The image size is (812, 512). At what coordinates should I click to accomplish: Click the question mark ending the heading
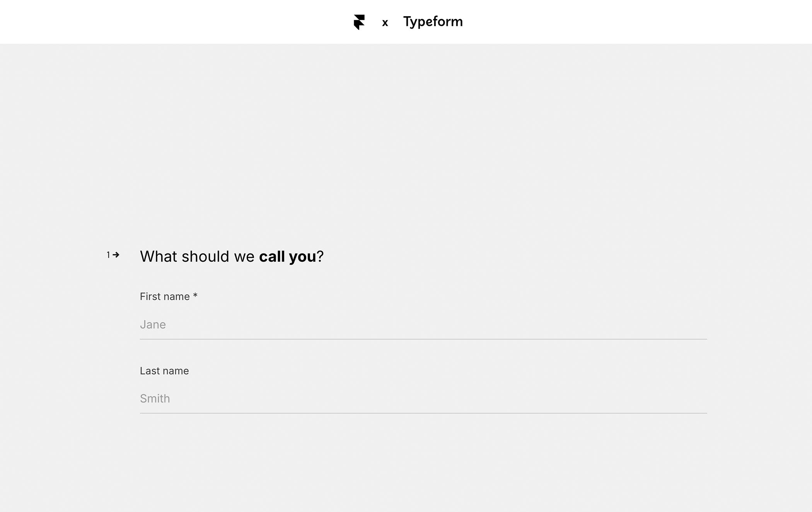point(320,257)
